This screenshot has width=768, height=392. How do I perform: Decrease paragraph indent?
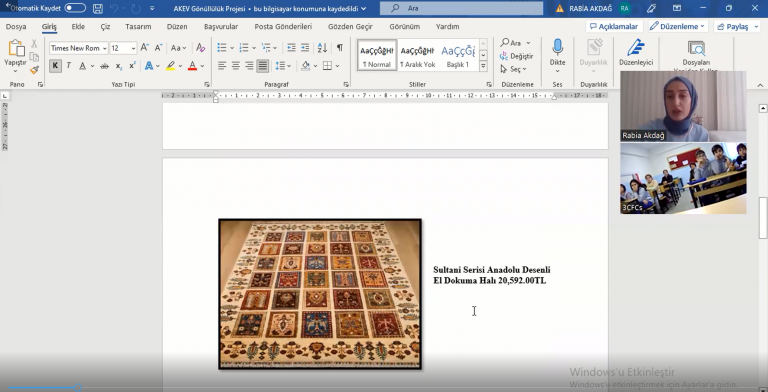(291, 48)
